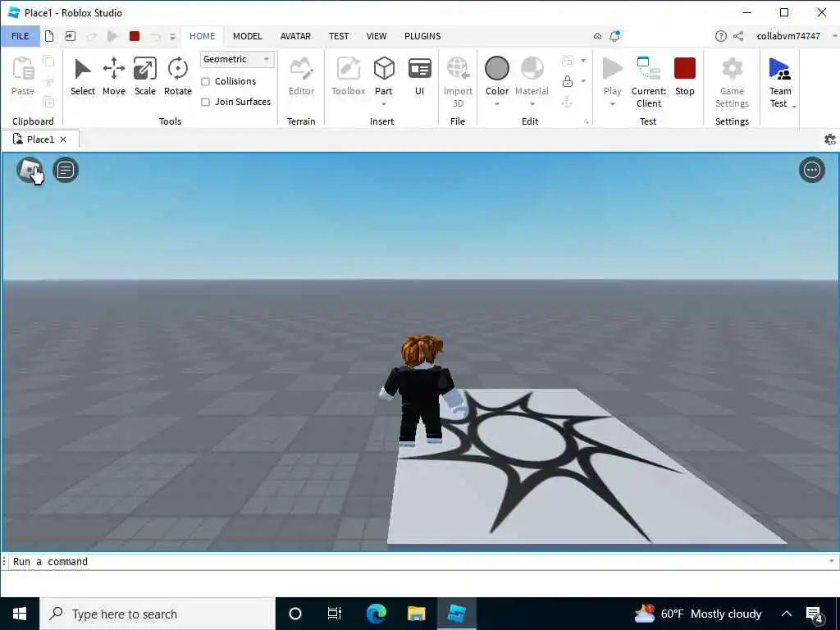Switch to the TEST tab

coord(339,36)
